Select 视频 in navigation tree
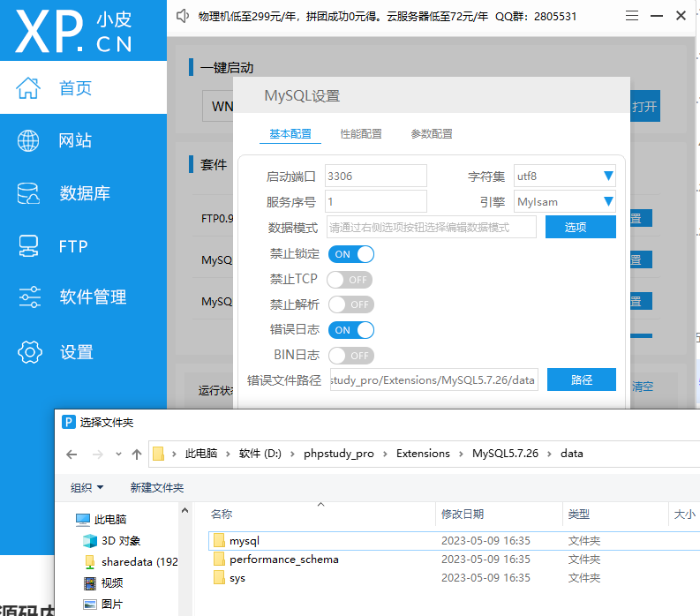The width and height of the screenshot is (700, 616). [103, 582]
